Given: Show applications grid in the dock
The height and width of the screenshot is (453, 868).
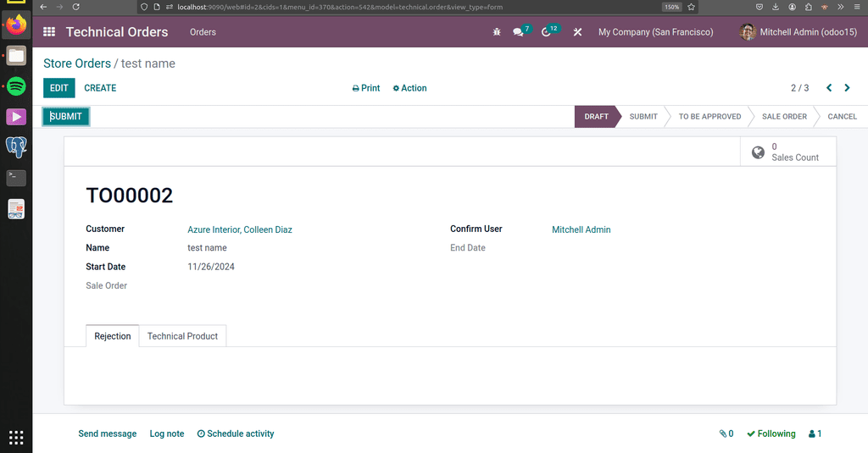Looking at the screenshot, I should (x=16, y=438).
